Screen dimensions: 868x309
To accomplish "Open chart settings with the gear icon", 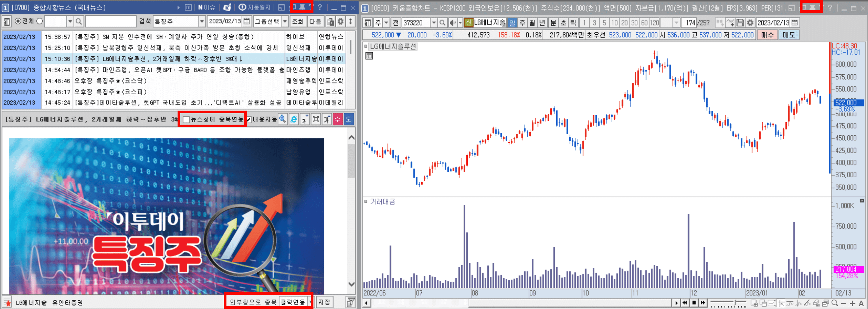I will [751, 23].
